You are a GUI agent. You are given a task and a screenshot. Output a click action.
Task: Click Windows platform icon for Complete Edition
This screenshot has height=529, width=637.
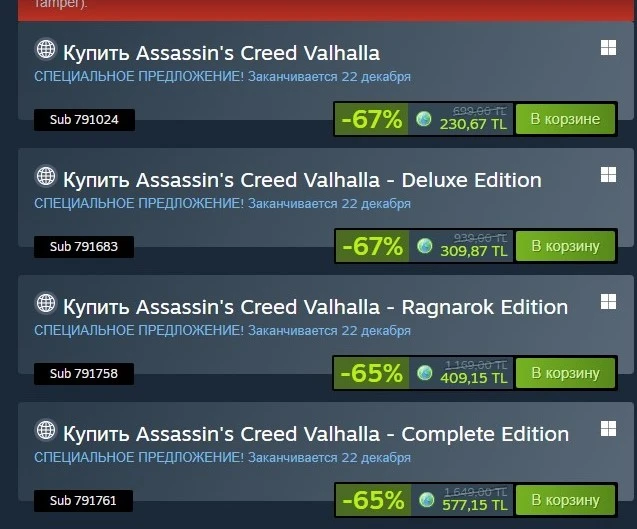coord(608,428)
